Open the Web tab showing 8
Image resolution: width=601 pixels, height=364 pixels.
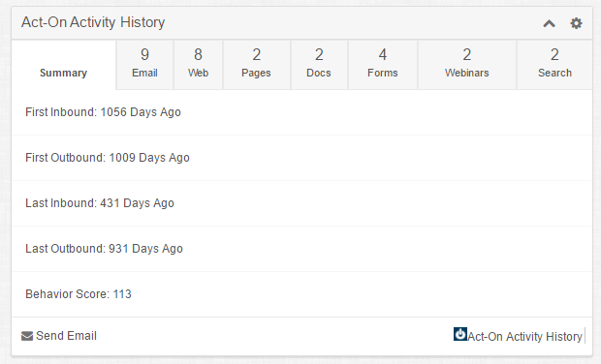pyautogui.click(x=198, y=65)
